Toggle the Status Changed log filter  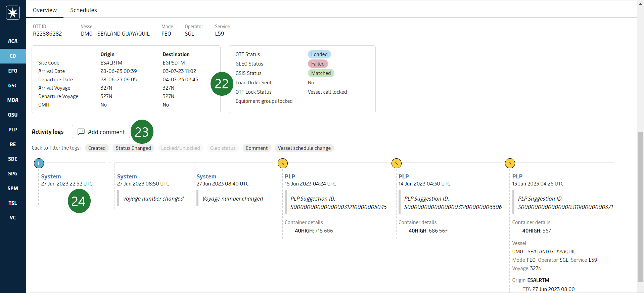[133, 148]
